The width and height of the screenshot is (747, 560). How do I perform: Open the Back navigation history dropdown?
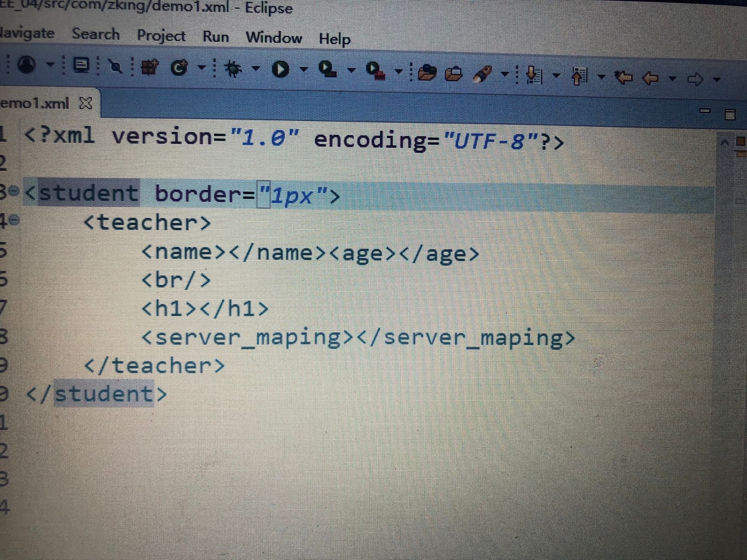(672, 79)
